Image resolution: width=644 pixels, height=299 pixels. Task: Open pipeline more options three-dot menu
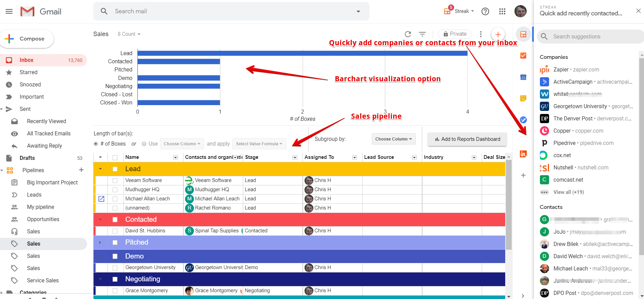click(480, 34)
